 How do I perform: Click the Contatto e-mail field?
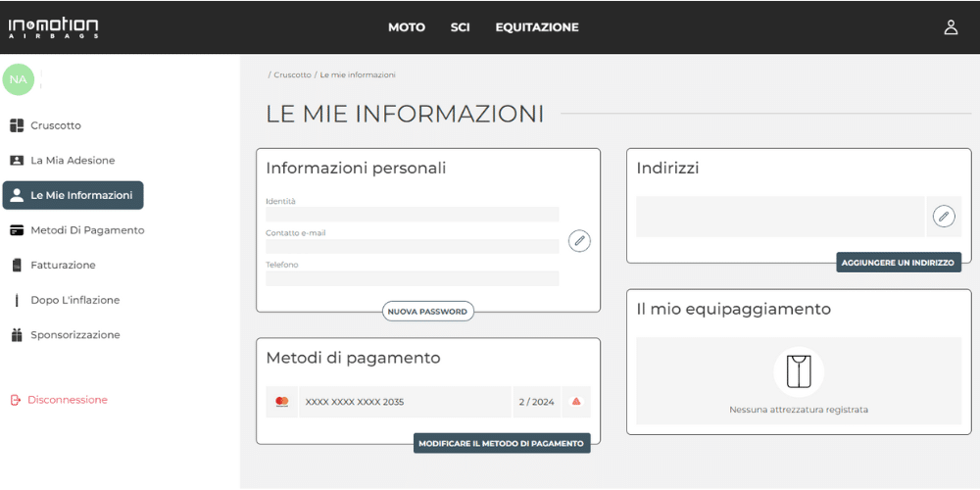(412, 246)
